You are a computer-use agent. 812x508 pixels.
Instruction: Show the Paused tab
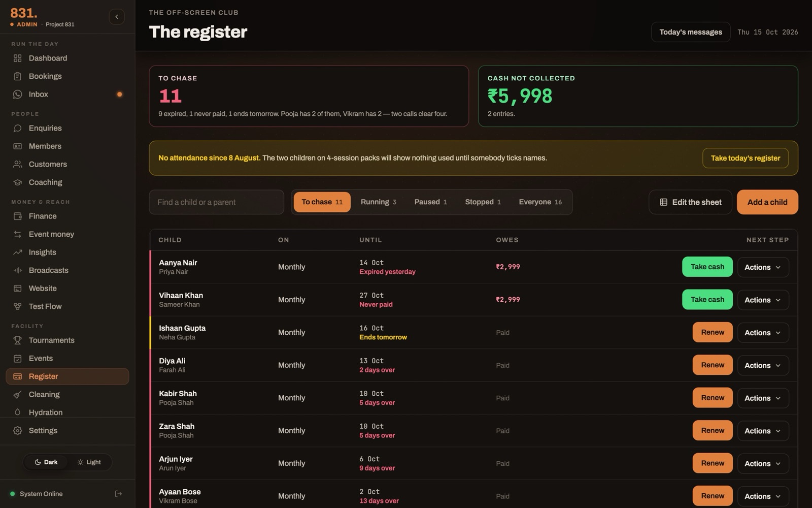430,202
